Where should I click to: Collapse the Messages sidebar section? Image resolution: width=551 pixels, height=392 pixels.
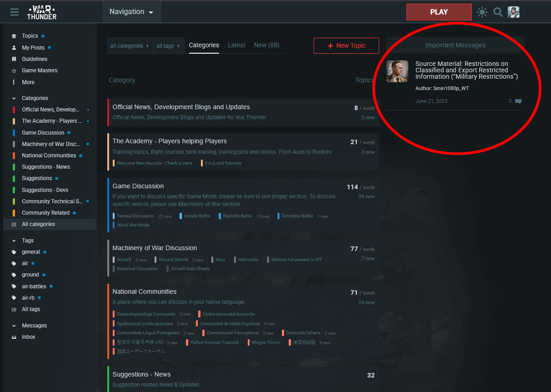(x=14, y=326)
